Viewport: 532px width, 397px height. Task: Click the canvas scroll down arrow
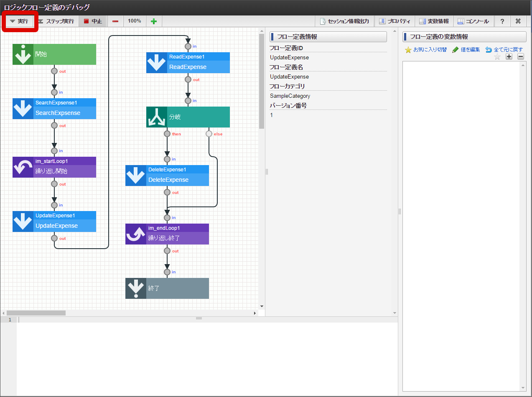coord(262,306)
